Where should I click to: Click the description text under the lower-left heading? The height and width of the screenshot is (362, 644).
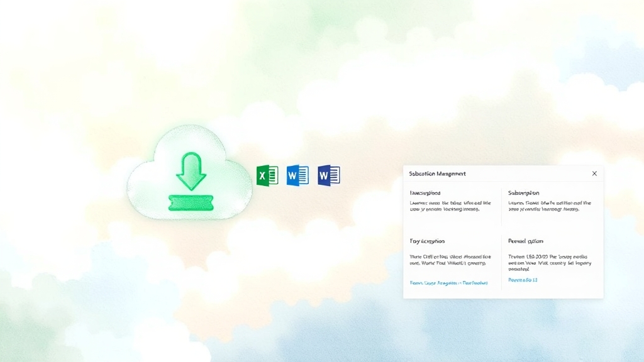coord(445,260)
